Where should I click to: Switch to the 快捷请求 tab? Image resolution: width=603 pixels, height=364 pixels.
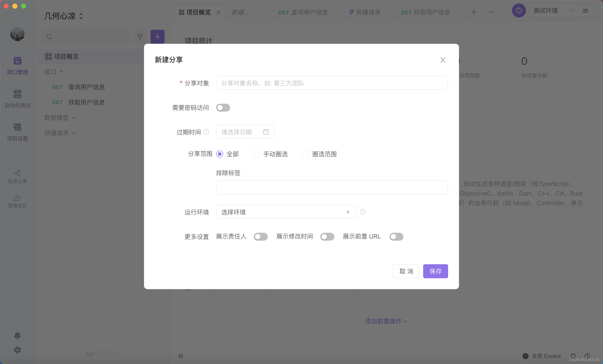point(365,12)
